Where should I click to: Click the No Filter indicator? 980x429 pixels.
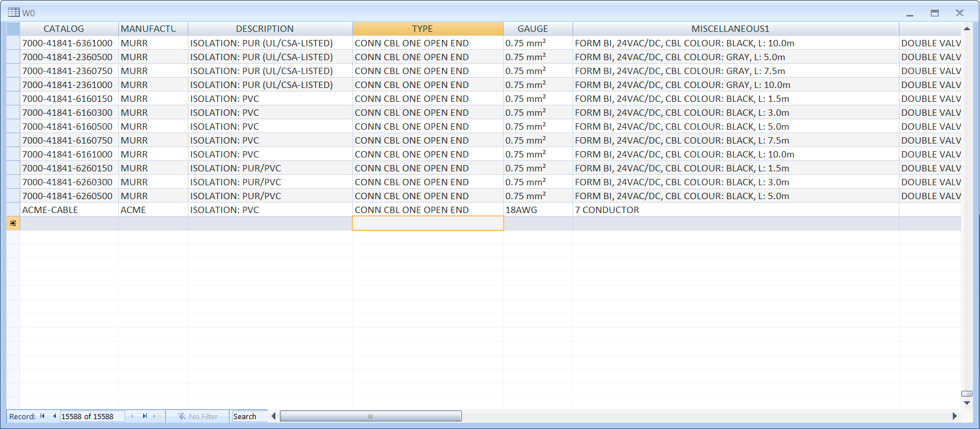click(198, 416)
